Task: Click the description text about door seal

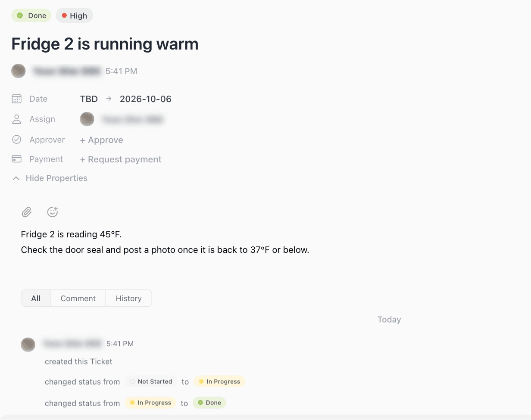Action: [x=165, y=250]
